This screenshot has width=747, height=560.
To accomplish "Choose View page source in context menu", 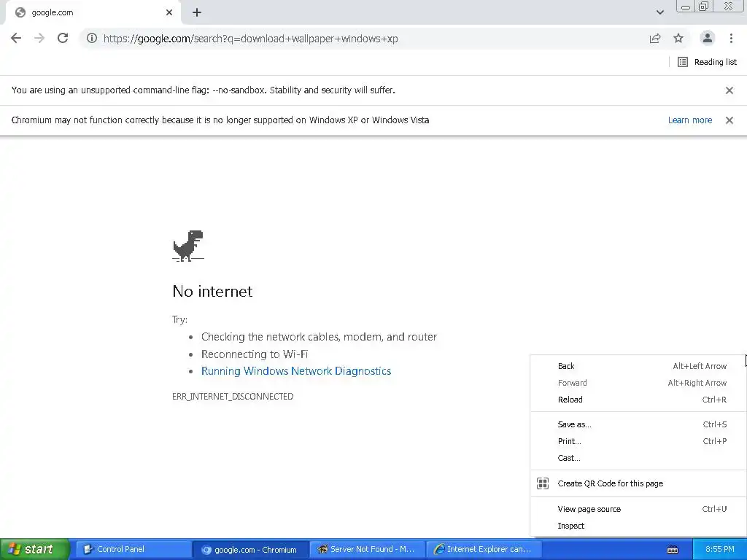I will (x=638, y=509).
